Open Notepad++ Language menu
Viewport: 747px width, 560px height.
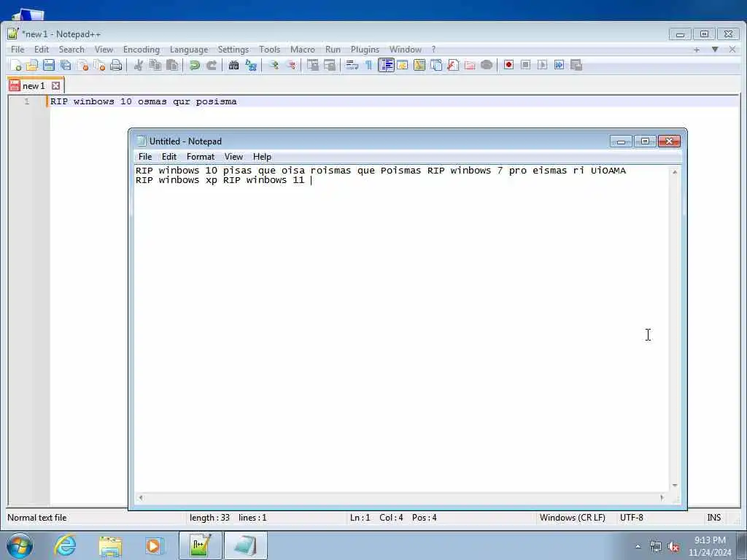click(189, 50)
